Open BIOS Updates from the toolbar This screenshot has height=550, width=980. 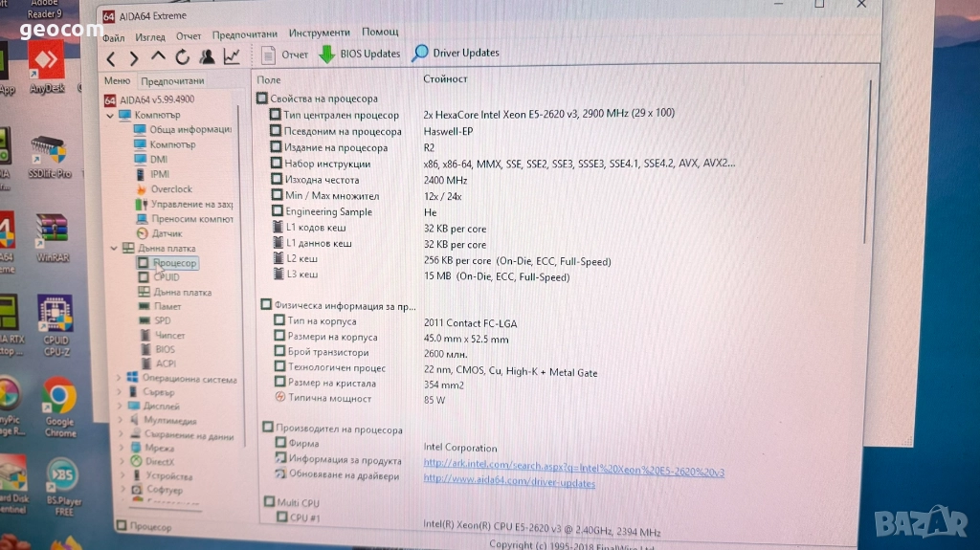[x=360, y=54]
